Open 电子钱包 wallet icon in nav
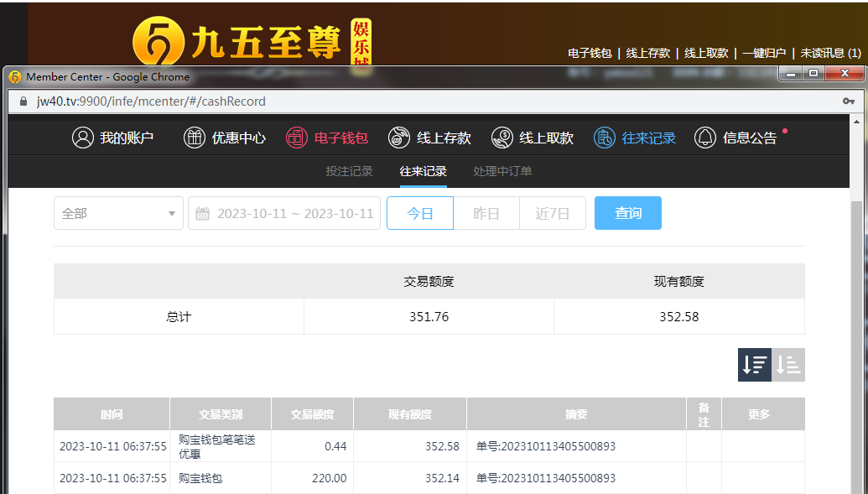Screen dimensions: 868x494 pyautogui.click(x=297, y=138)
